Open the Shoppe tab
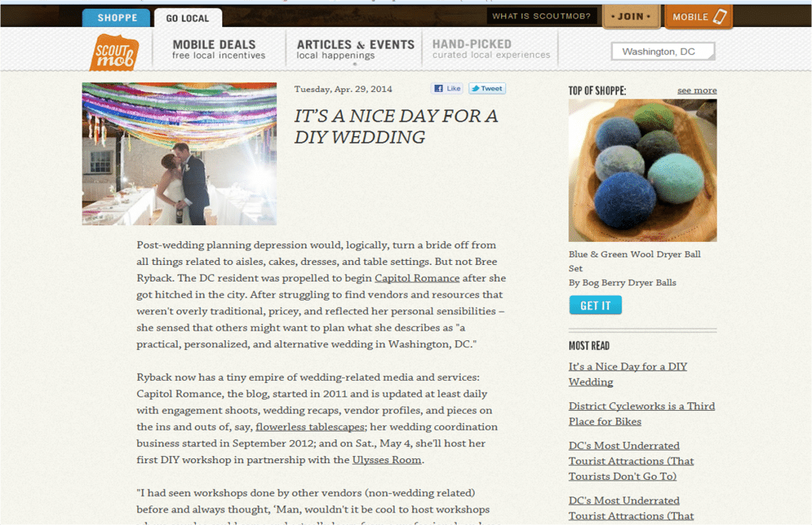Screen dimensions: 812x525 click(117, 17)
